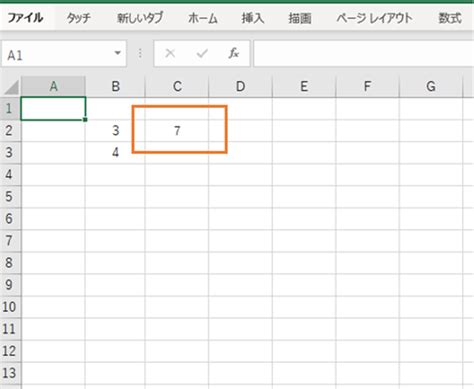Viewport: 474px width, 389px height.
Task: Open the タッチ tab
Action: tap(78, 18)
